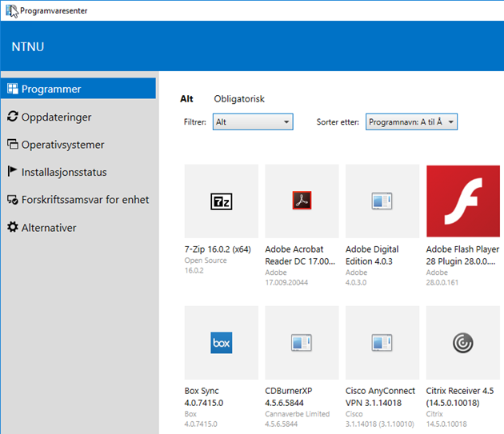Click the Programvaresenter title bar icon
This screenshot has height=434, width=504.
[x=11, y=11]
